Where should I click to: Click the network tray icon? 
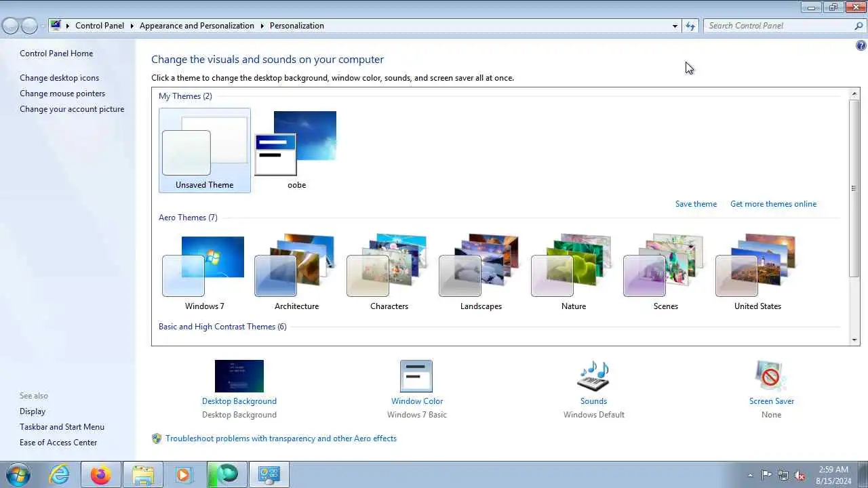[783, 475]
